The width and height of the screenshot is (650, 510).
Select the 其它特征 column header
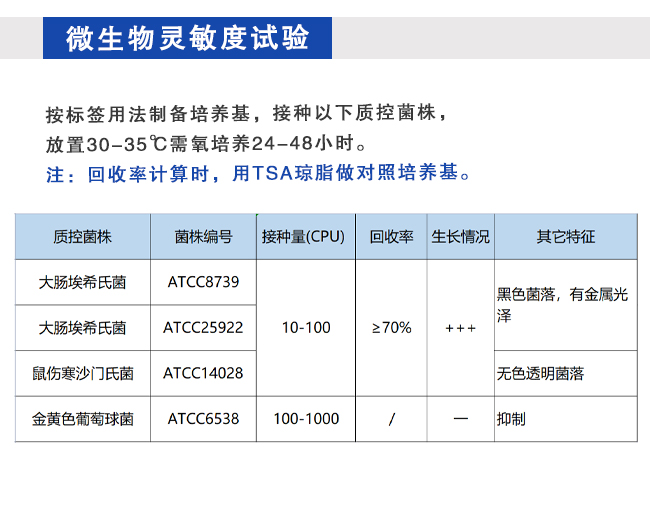click(565, 237)
